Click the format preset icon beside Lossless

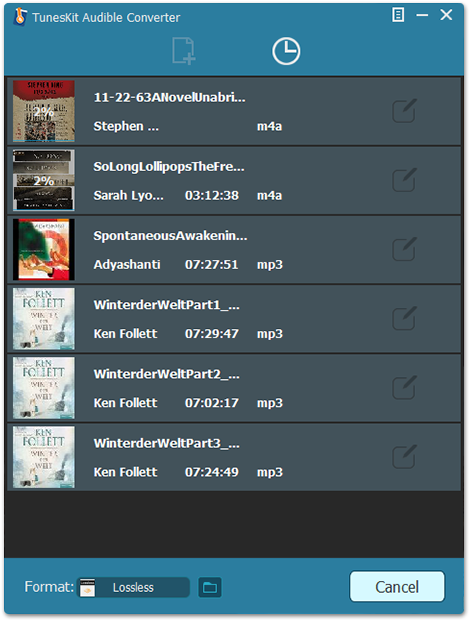[x=87, y=588]
